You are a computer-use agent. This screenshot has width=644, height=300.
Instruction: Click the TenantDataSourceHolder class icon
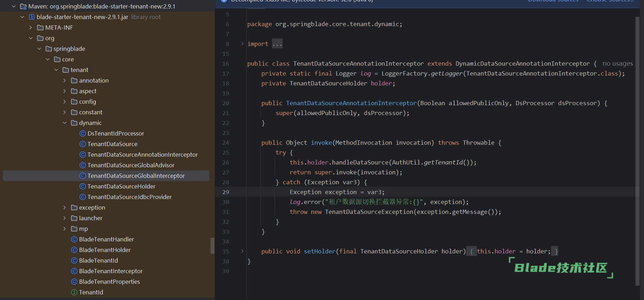[83, 186]
